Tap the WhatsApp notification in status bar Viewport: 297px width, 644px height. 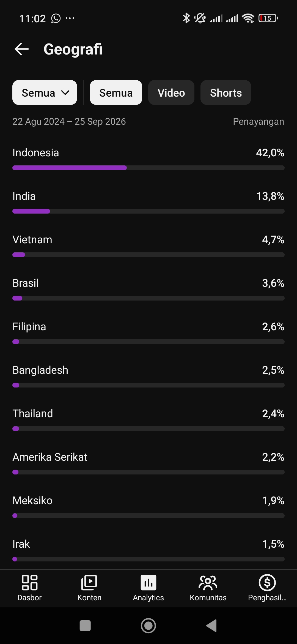[56, 18]
